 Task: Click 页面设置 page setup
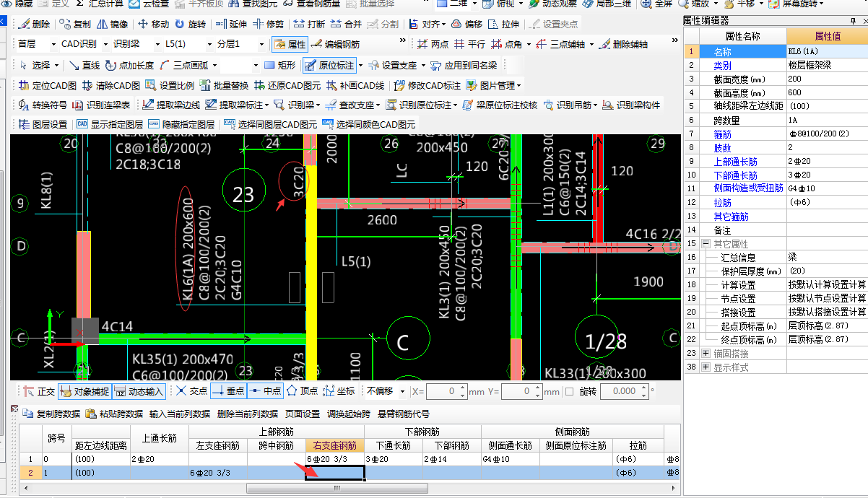pos(303,414)
